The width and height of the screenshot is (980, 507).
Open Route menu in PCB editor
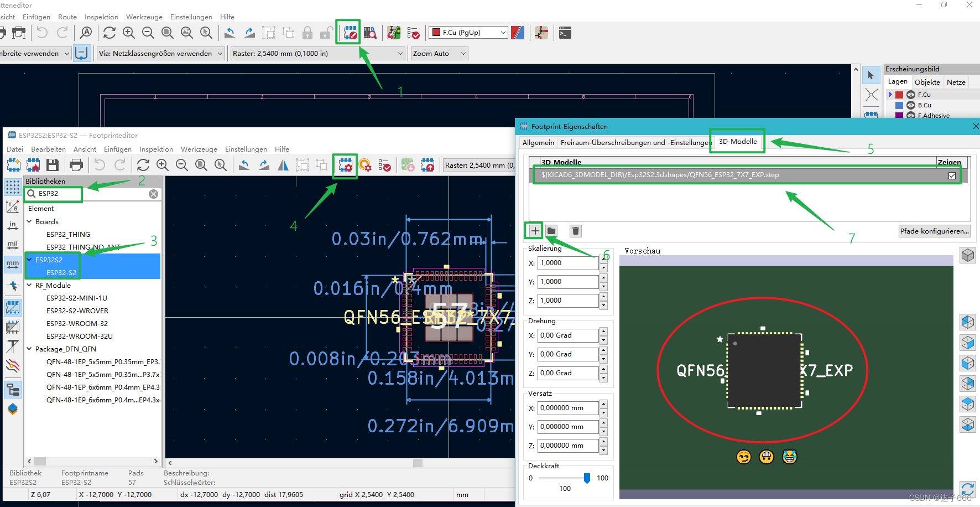pyautogui.click(x=67, y=17)
